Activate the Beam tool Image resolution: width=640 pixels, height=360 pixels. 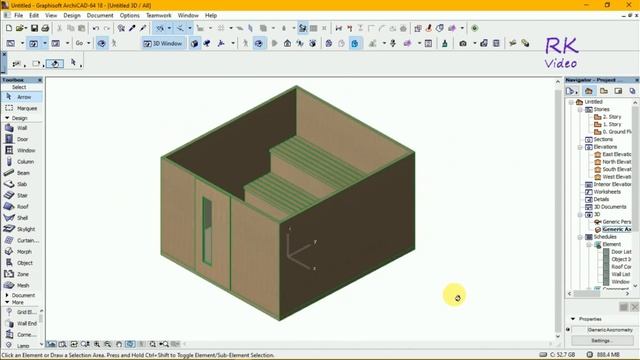point(22,173)
